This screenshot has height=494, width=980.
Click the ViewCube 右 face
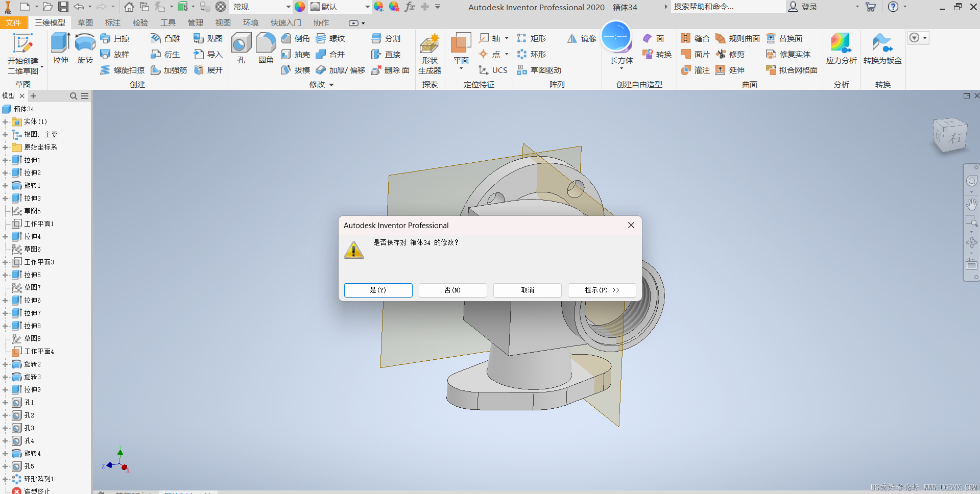tap(954, 138)
